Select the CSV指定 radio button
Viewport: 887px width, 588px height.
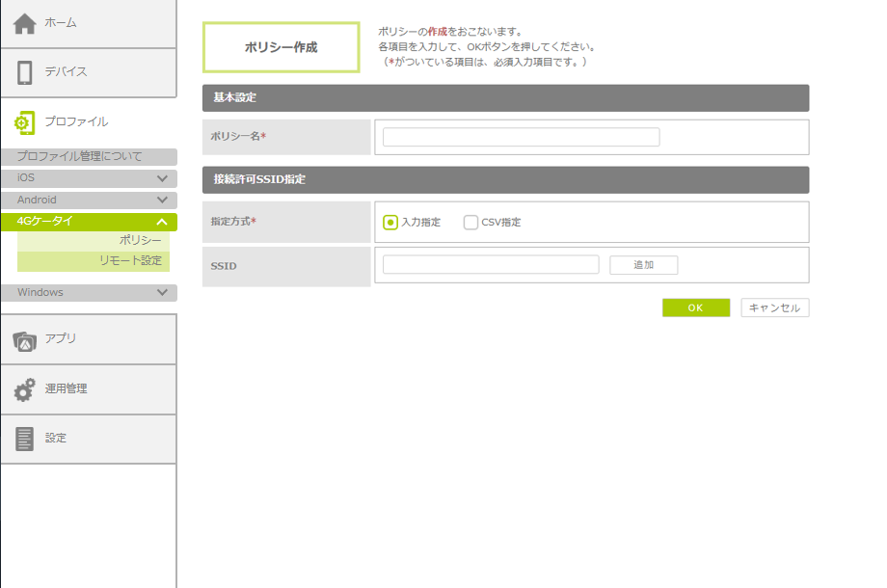[x=470, y=223]
